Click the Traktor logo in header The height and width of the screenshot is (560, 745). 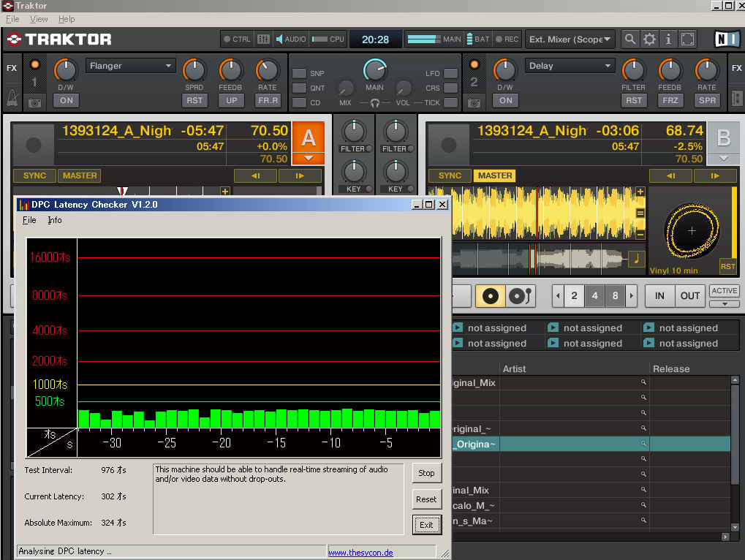tap(59, 39)
